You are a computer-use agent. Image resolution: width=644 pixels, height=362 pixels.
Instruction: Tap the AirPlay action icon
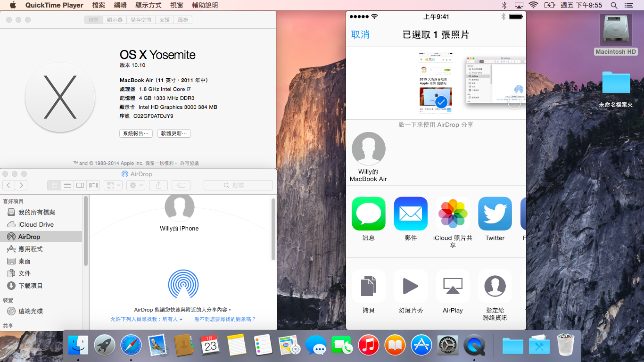(x=453, y=286)
